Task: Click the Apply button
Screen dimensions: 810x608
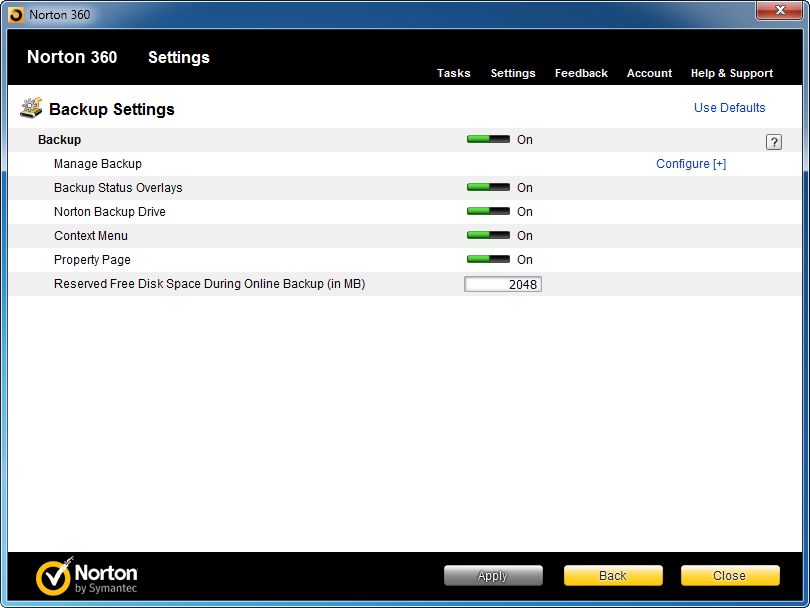Action: click(x=493, y=575)
